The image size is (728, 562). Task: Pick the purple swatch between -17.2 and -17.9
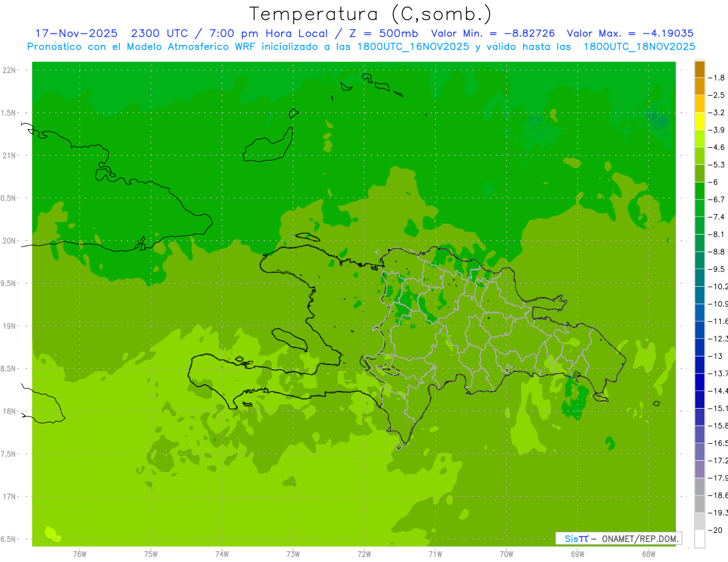tap(700, 469)
